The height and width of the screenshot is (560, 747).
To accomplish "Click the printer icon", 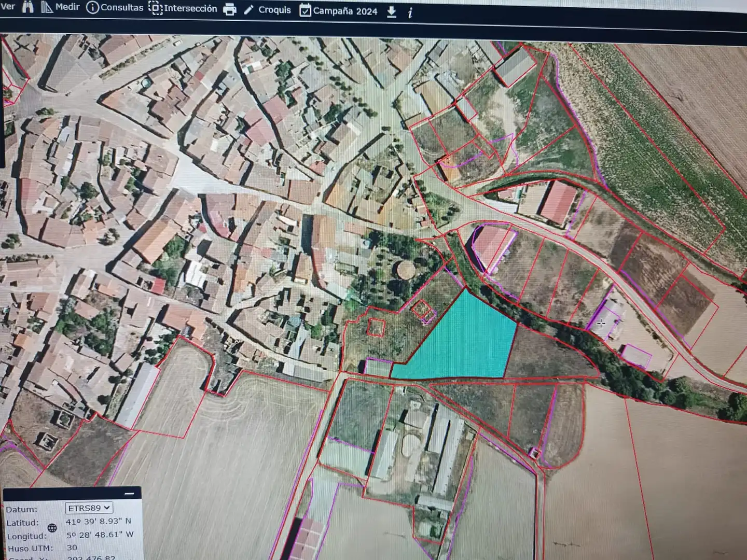I will 230,10.
